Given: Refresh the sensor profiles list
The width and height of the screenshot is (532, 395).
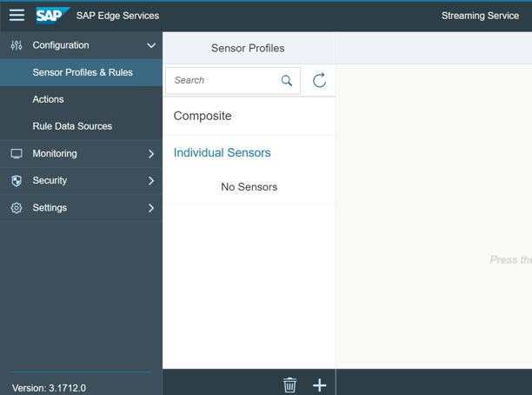Looking at the screenshot, I should [x=319, y=81].
